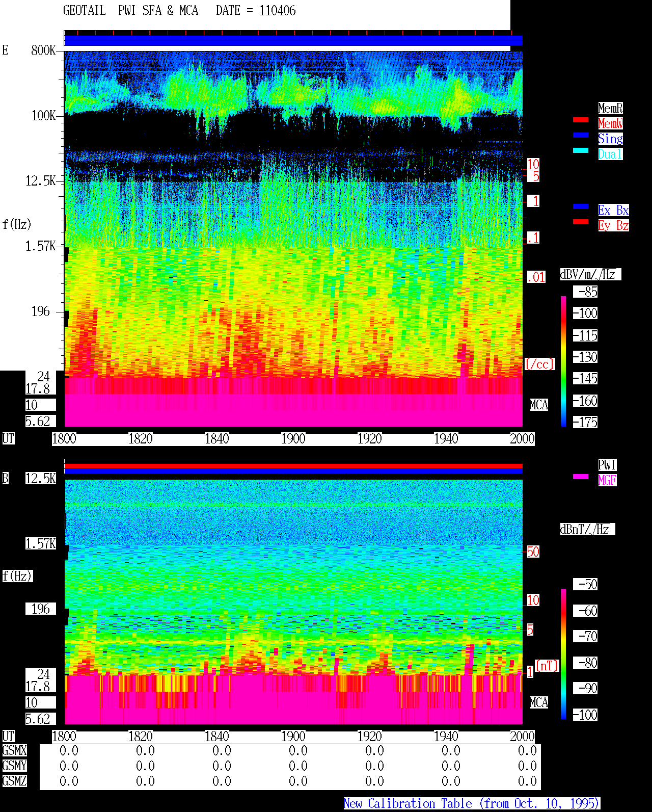Screen dimensions: 652x812
Task: Click the 1900 time label under the E spectrogram
Action: pyautogui.click(x=293, y=438)
